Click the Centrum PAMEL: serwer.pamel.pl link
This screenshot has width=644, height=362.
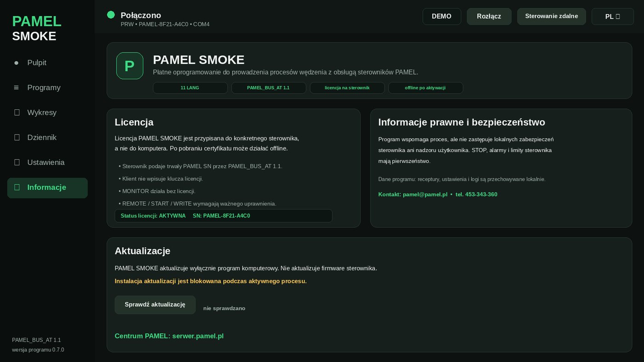pyautogui.click(x=169, y=336)
